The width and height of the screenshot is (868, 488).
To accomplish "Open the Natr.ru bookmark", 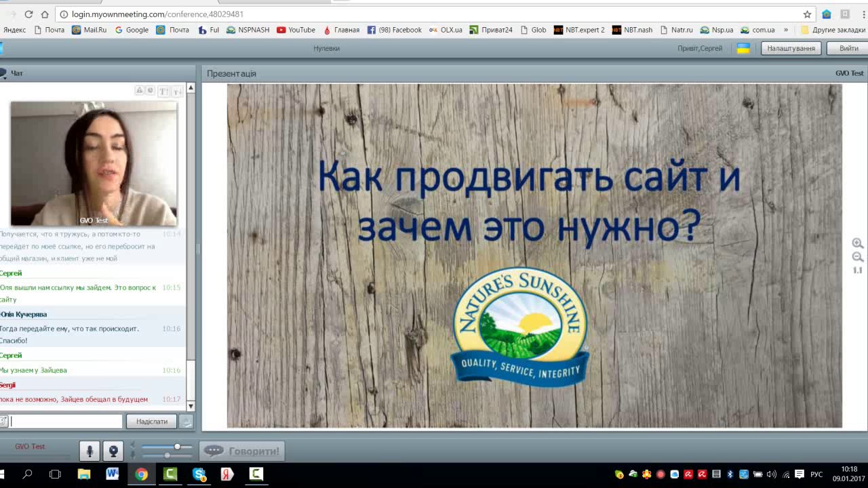I will pos(676,30).
